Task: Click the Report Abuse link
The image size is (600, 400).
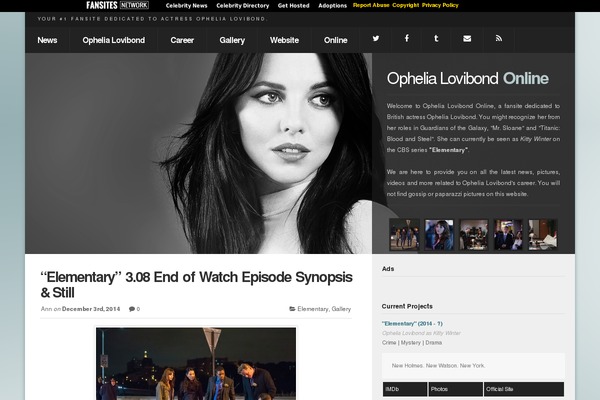Action: [x=371, y=5]
